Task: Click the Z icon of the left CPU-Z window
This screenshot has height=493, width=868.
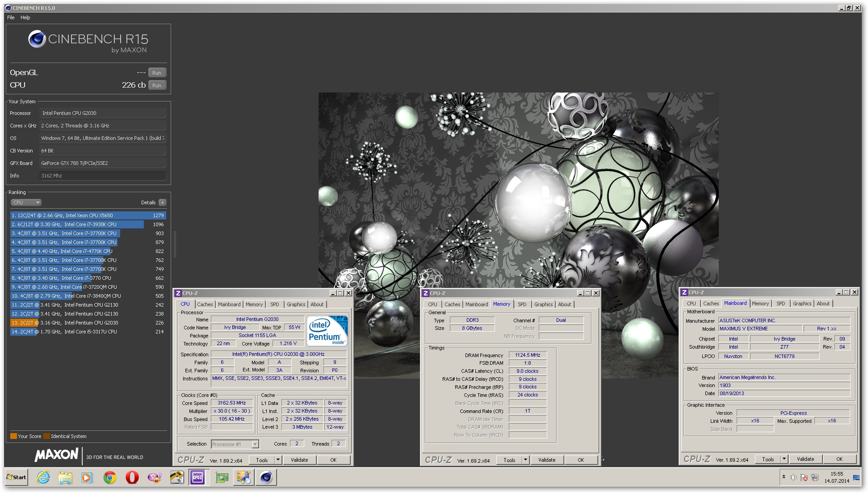Action: 178,293
